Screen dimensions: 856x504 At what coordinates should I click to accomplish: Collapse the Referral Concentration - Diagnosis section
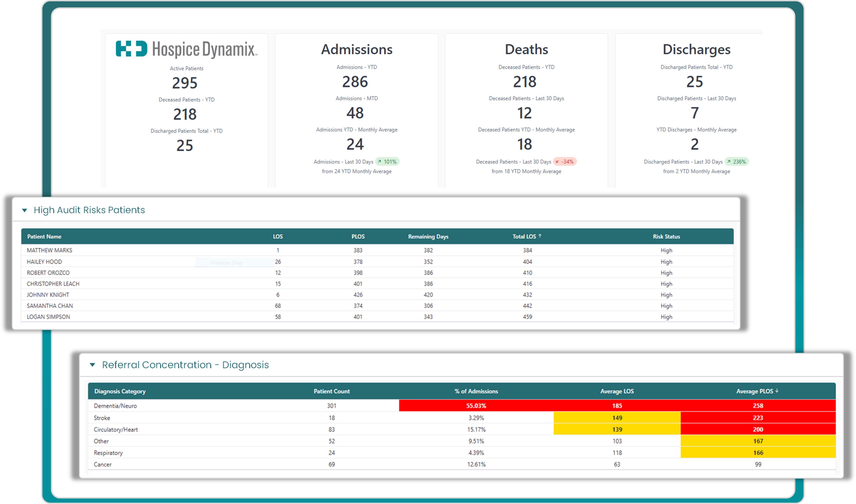(92, 365)
